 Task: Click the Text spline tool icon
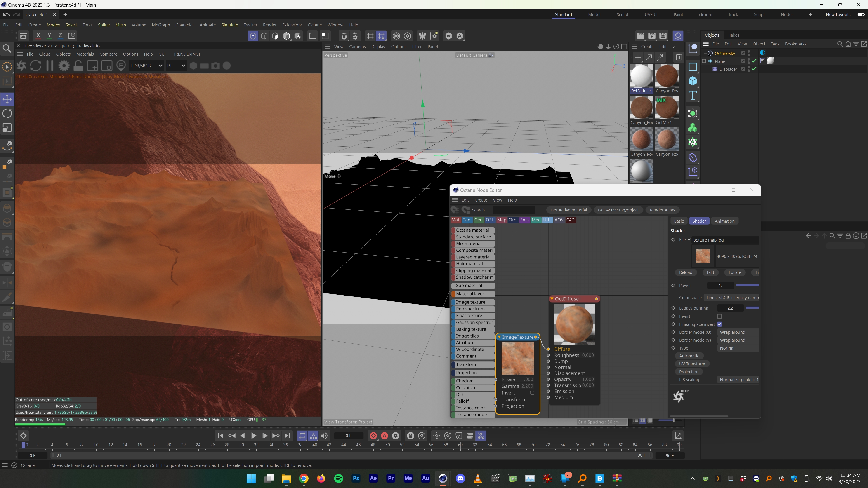[692, 96]
